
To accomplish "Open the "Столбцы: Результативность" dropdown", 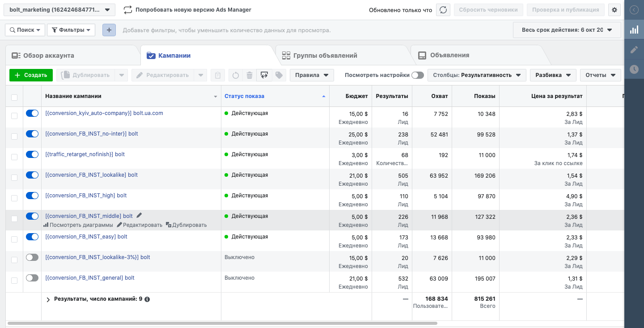I will pyautogui.click(x=477, y=75).
